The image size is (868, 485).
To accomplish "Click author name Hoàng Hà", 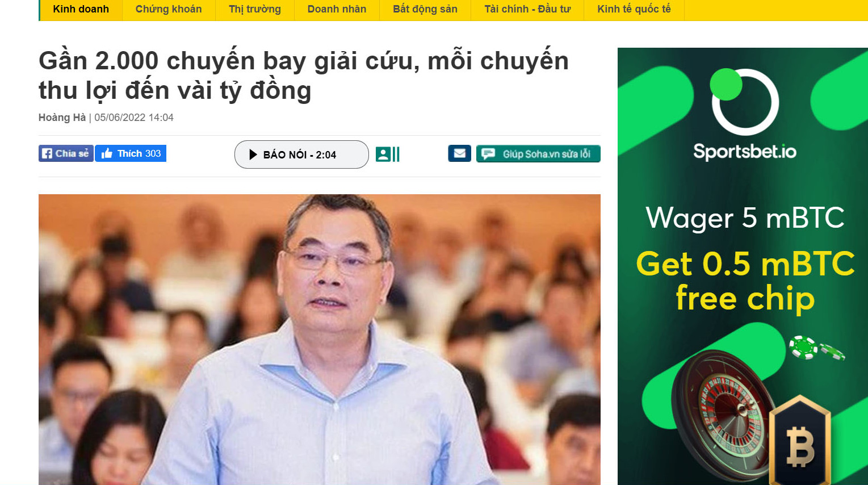I will coord(62,118).
